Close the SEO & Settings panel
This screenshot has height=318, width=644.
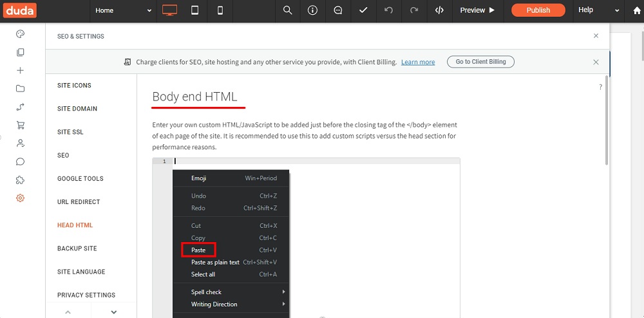click(596, 35)
